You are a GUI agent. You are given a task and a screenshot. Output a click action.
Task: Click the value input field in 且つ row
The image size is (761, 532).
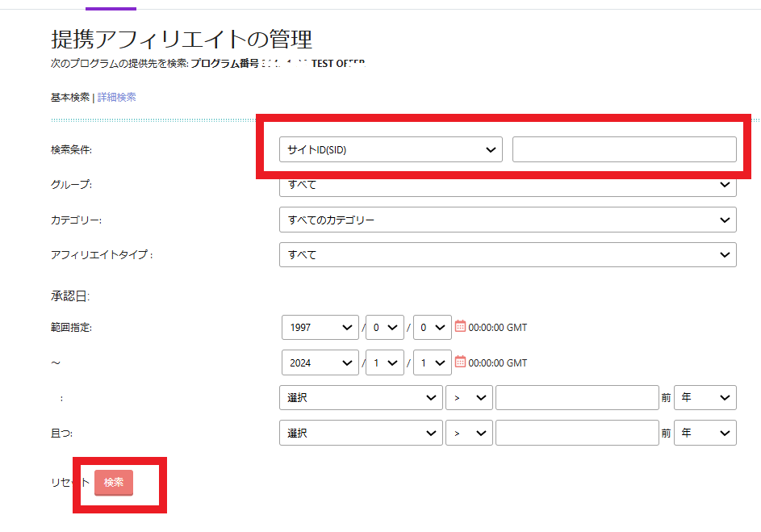tap(577, 434)
